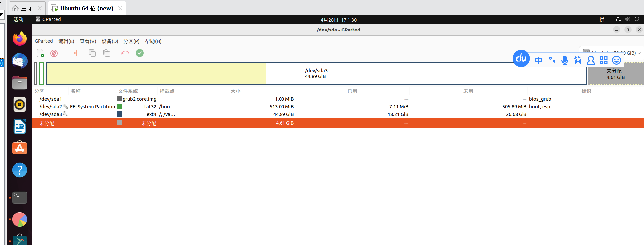
Task: Click the 513.00 MiB size value
Action: point(282,107)
